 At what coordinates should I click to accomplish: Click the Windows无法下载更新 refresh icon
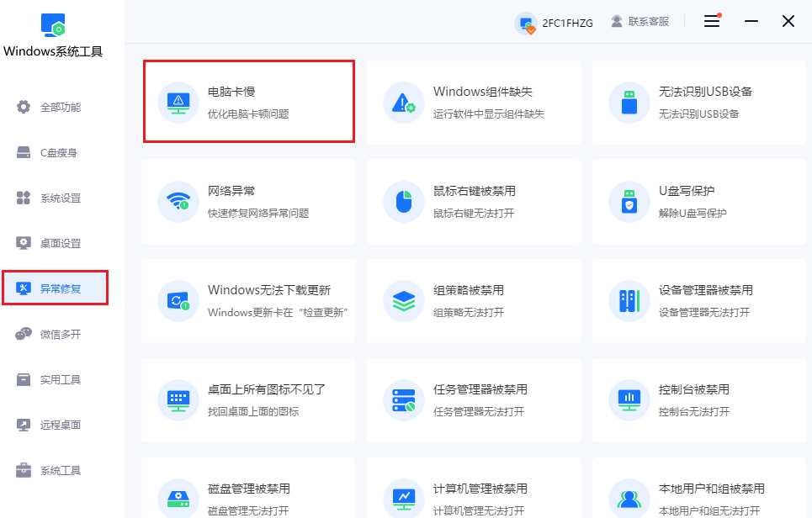coord(178,301)
